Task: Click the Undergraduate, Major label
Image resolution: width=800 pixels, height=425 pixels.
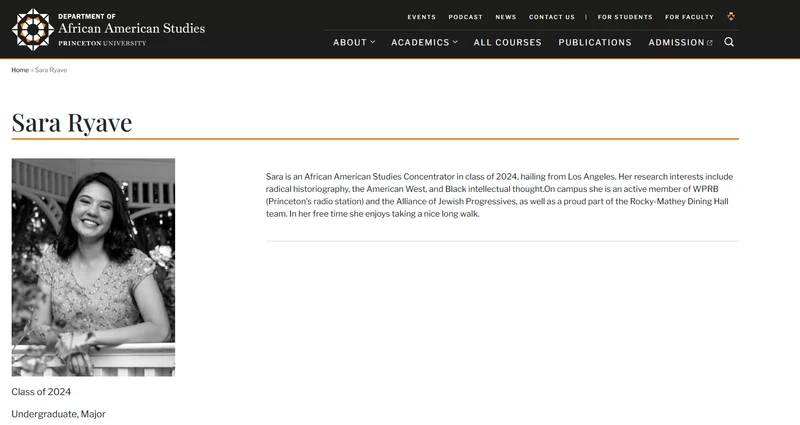Action: click(59, 414)
